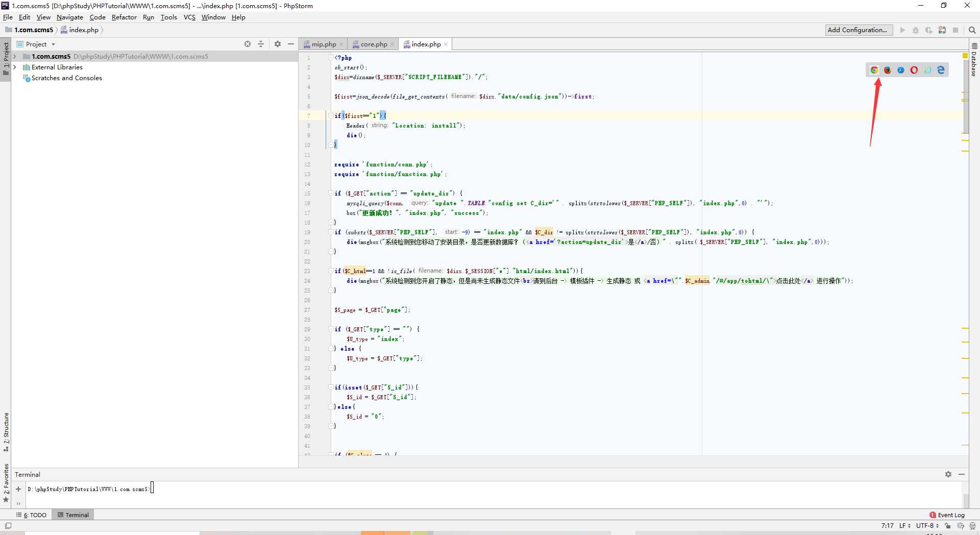Open the VCS menu
Image resolution: width=980 pixels, height=535 pixels.
(189, 17)
